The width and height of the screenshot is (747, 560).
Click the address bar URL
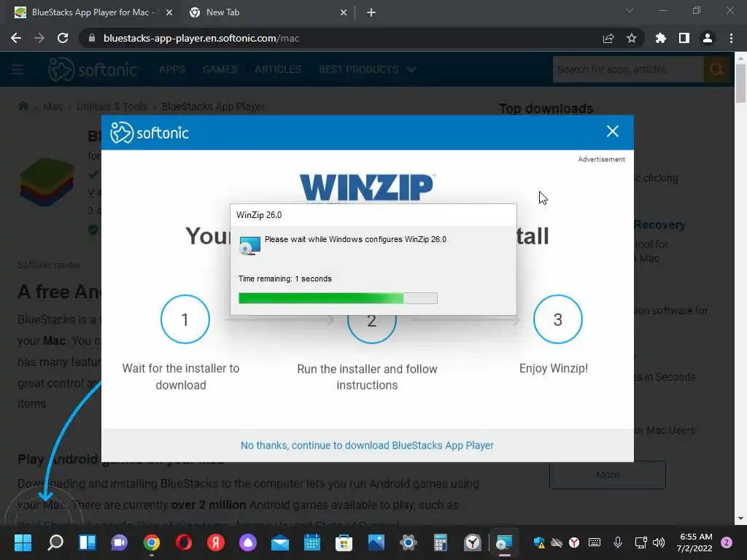pos(201,38)
